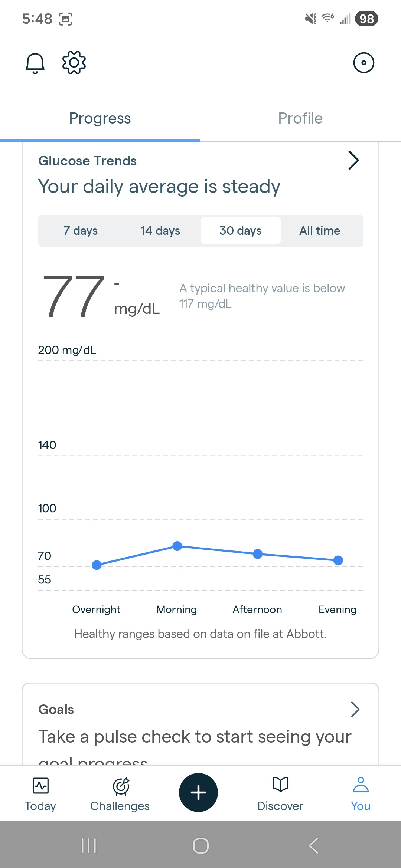Image resolution: width=401 pixels, height=868 pixels.
Task: Expand Glucose Trends details chevron
Action: click(353, 161)
